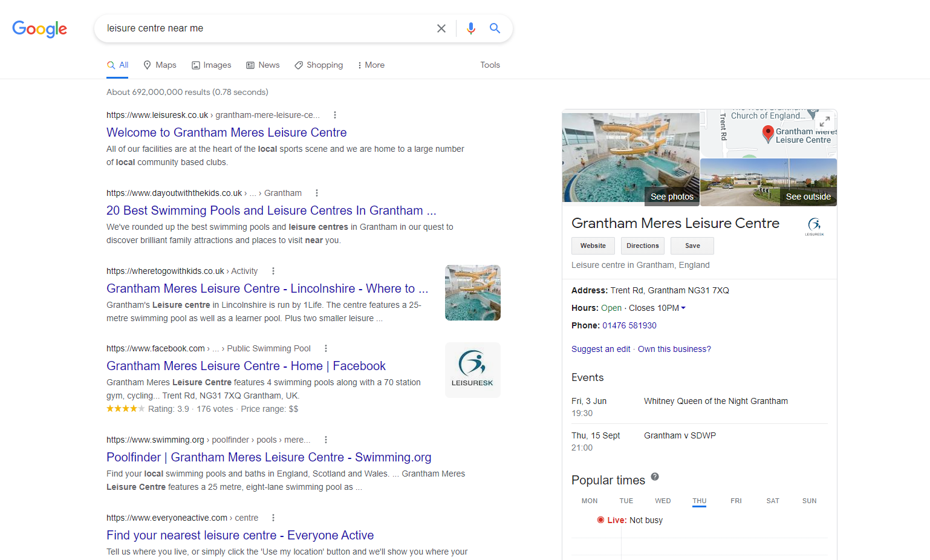Image resolution: width=930 pixels, height=560 pixels.
Task: Open the search Tools menu
Action: [x=490, y=65]
